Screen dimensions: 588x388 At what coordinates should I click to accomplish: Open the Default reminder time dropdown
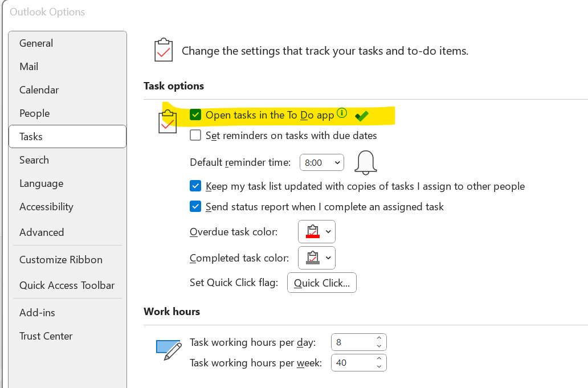[x=322, y=163]
